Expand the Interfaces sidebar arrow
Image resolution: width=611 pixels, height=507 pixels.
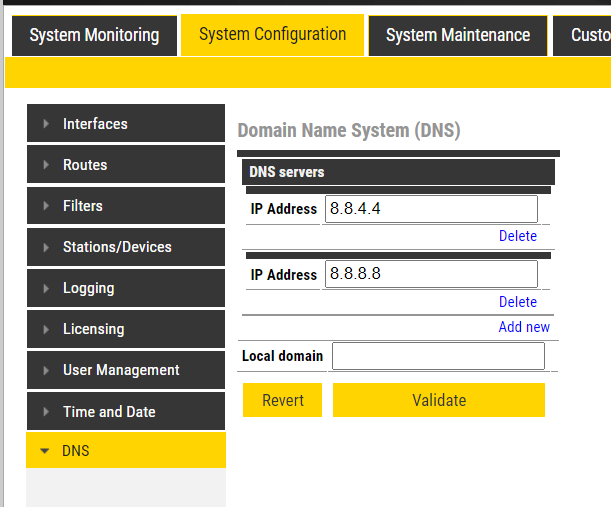pyautogui.click(x=46, y=124)
